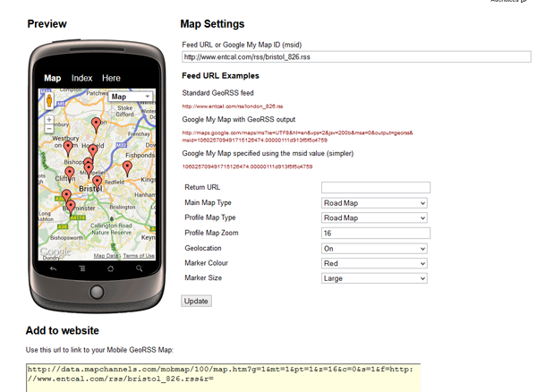Click the msid value example link
537x392 pixels.
pyautogui.click(x=247, y=166)
